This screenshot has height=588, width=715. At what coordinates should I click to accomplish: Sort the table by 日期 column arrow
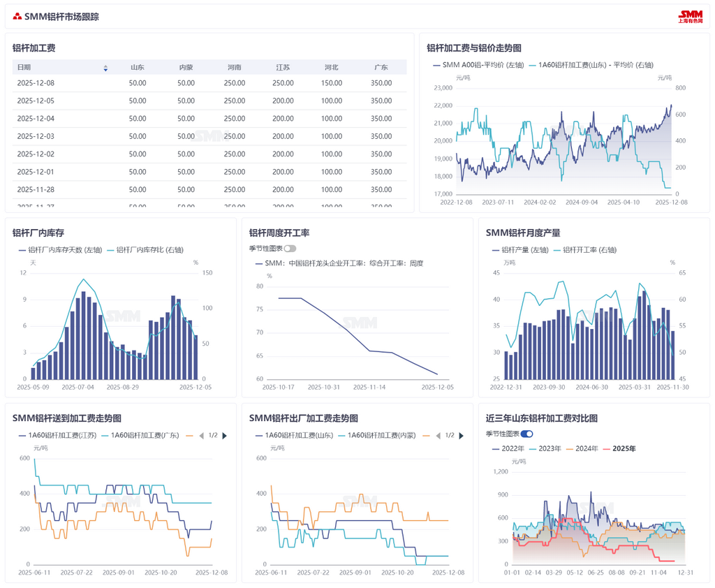(x=105, y=68)
